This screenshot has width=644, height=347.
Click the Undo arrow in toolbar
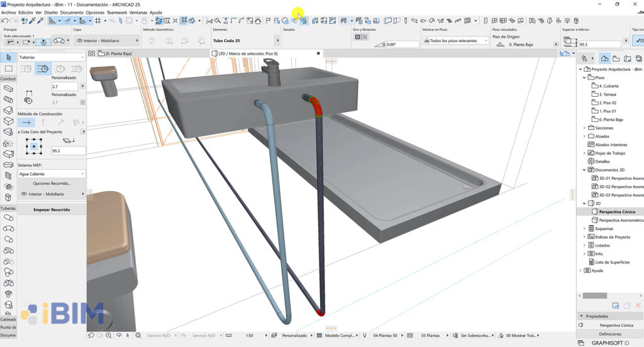(4, 21)
